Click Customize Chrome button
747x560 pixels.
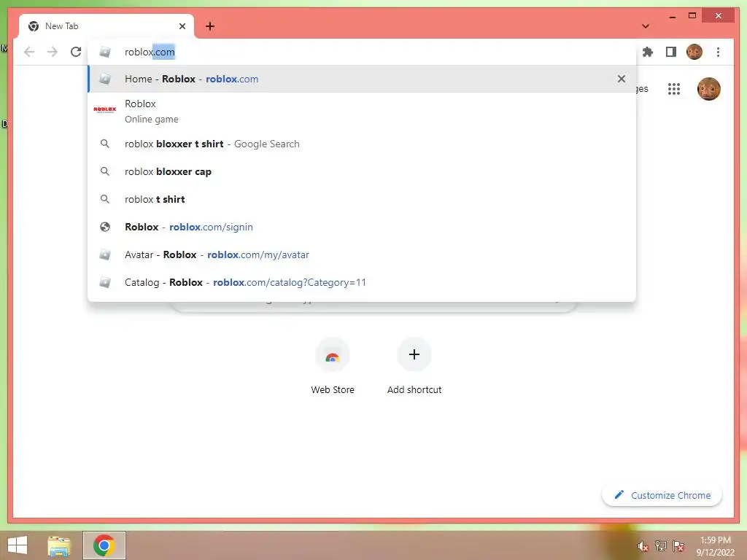point(662,495)
